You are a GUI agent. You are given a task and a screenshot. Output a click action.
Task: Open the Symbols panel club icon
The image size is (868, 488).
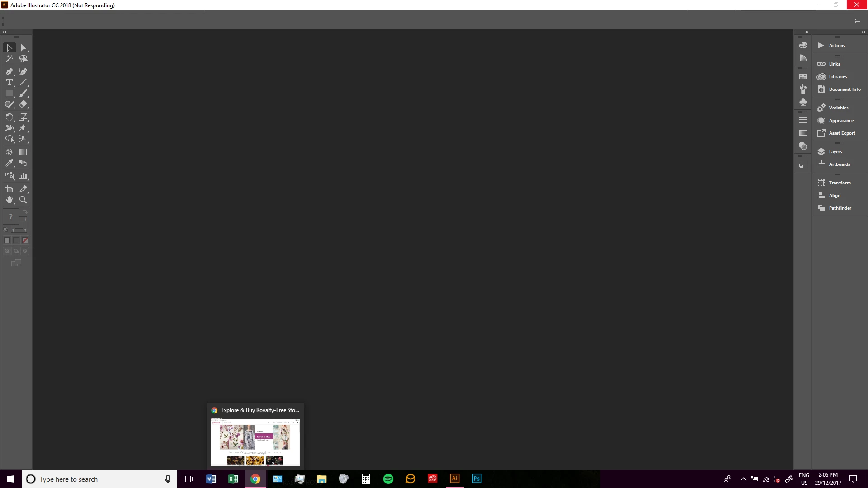803,102
